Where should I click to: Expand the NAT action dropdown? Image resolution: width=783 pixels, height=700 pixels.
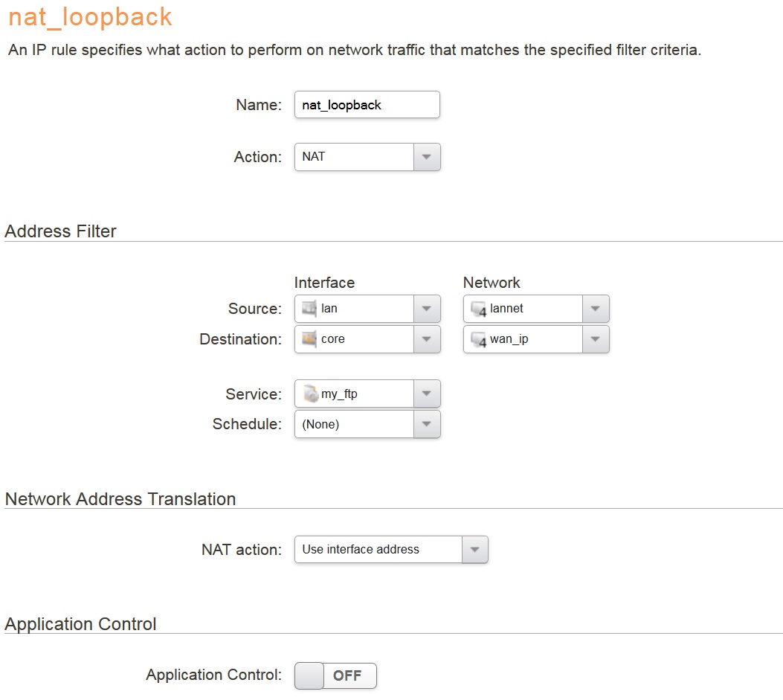474,550
